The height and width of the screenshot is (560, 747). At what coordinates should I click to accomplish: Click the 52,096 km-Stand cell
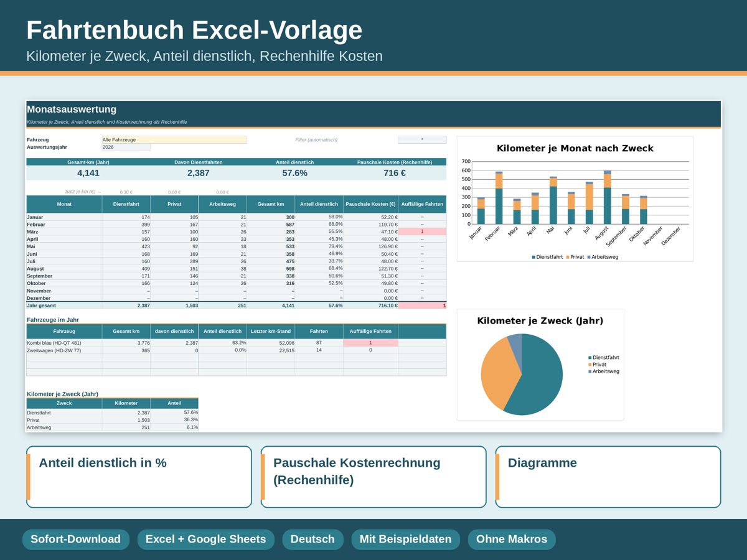click(x=271, y=343)
